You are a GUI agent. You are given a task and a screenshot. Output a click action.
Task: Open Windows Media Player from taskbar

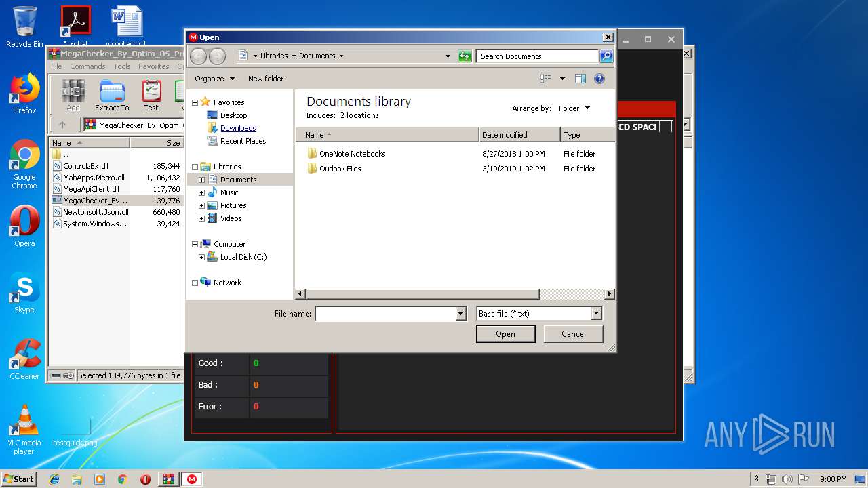[100, 479]
